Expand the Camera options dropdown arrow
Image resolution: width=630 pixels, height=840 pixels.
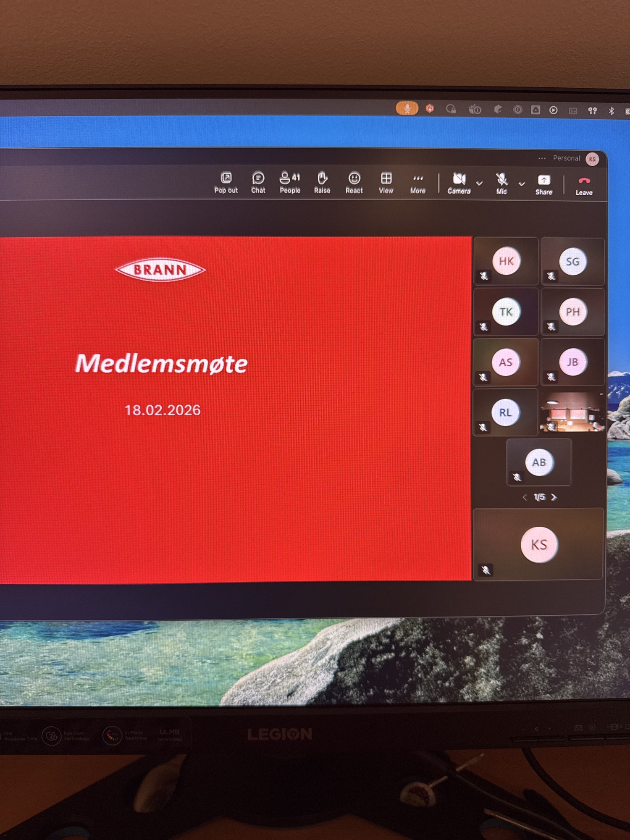[479, 183]
